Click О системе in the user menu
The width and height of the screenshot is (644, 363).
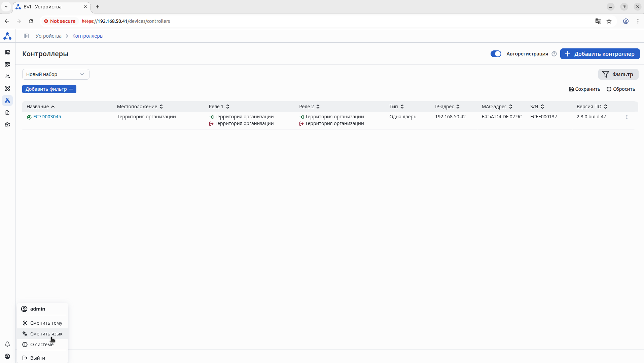point(42,345)
